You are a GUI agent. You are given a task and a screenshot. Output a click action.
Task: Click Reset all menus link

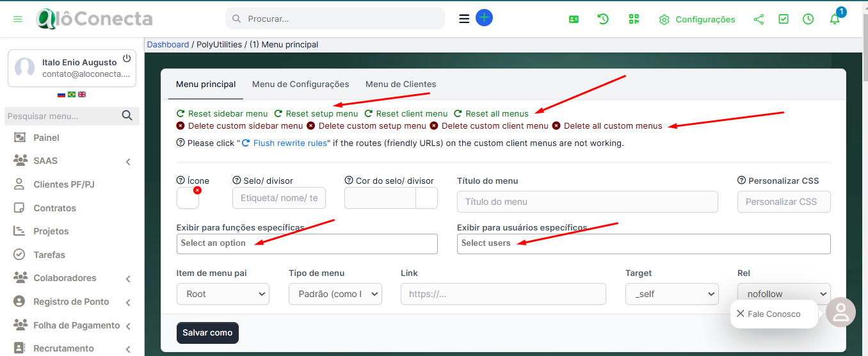click(491, 113)
